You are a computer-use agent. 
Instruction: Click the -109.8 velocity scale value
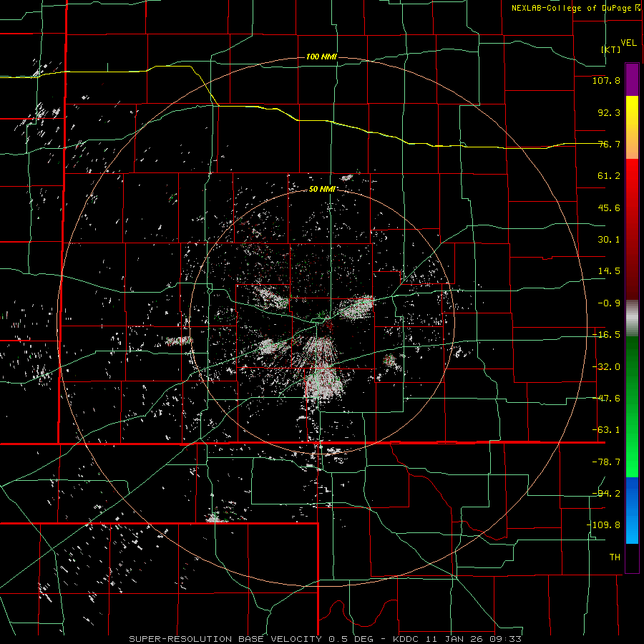click(603, 525)
